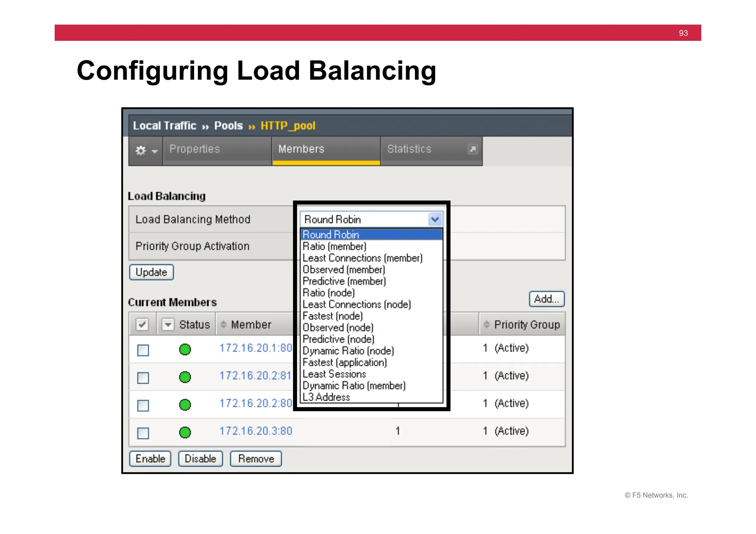Click the Remove button
The width and height of the screenshot is (756, 534).
coord(256,459)
